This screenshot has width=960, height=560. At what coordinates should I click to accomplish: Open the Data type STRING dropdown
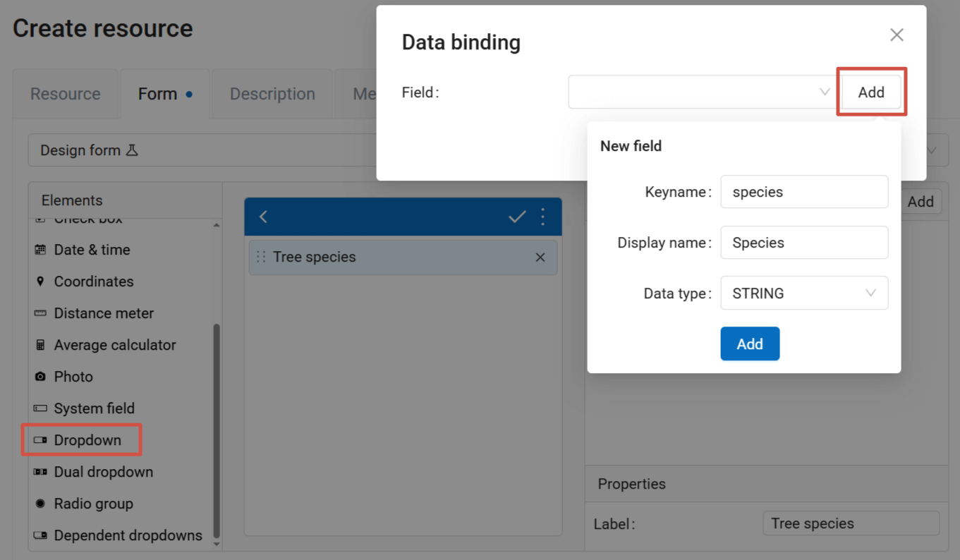pos(803,293)
